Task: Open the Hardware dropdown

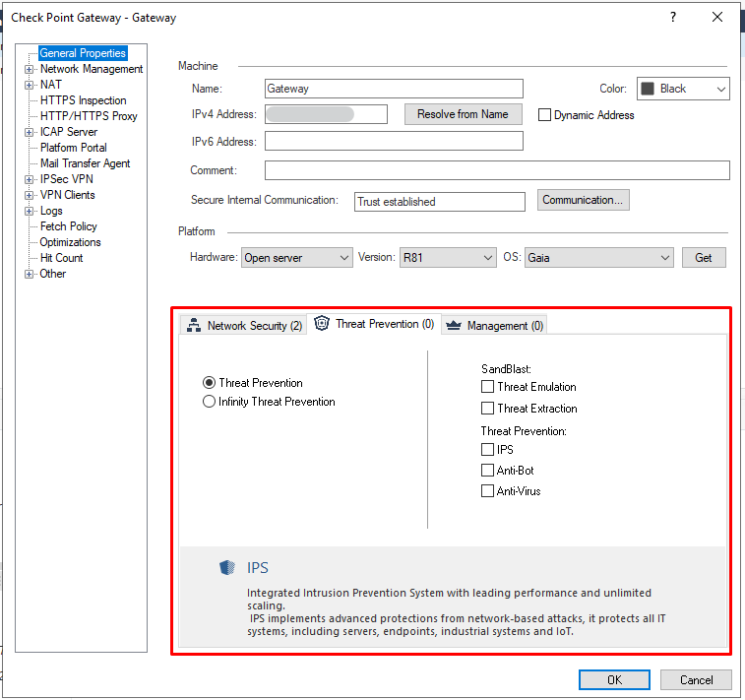Action: (296, 258)
